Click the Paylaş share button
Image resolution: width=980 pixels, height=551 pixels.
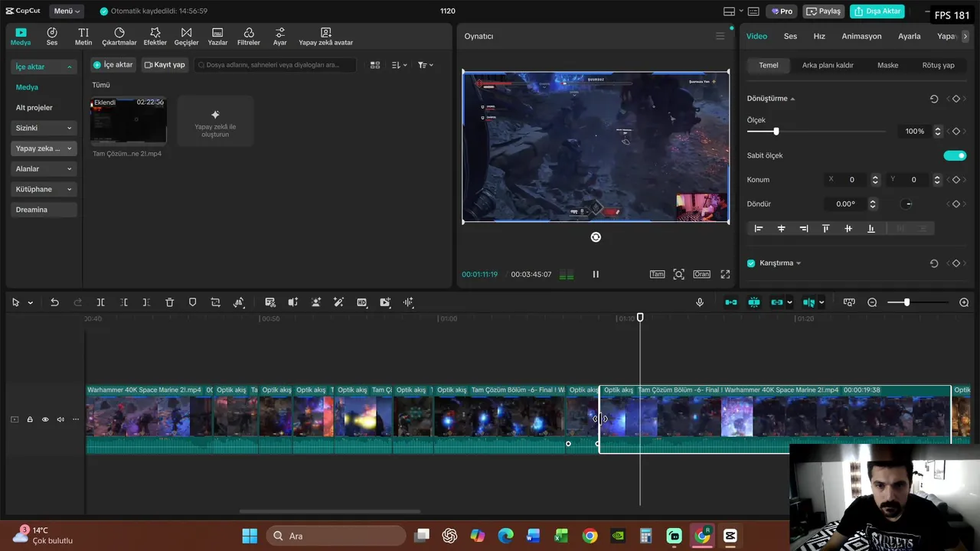coord(824,11)
